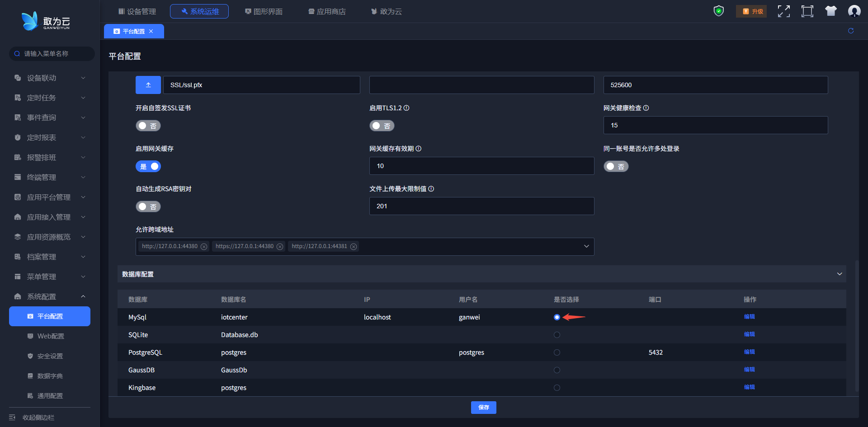Screen dimensions: 868x427
Task: Click the security shield icon in top bar
Action: point(718,11)
